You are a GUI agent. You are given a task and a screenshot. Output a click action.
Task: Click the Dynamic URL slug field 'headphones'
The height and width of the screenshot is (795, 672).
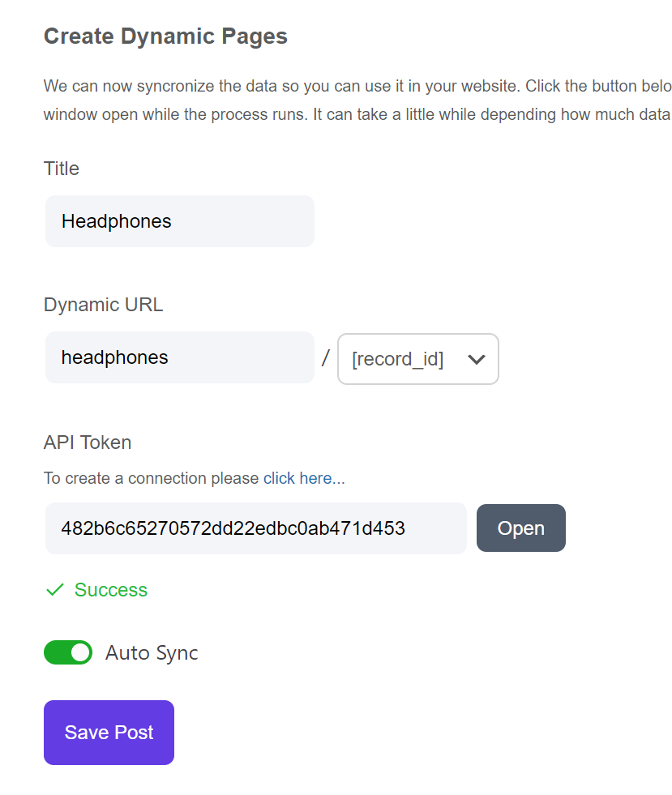coord(179,357)
